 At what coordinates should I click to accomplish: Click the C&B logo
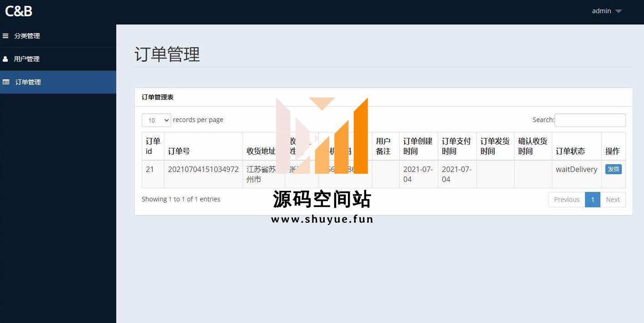pos(19,11)
